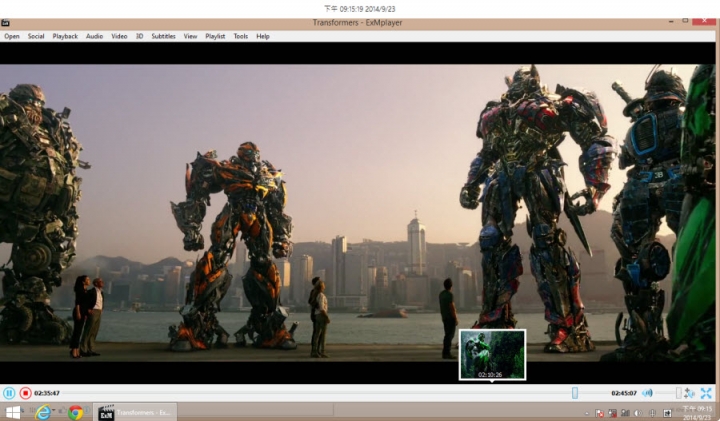The width and height of the screenshot is (720, 421).
Task: Click the video playback area
Action: [x=357, y=213]
